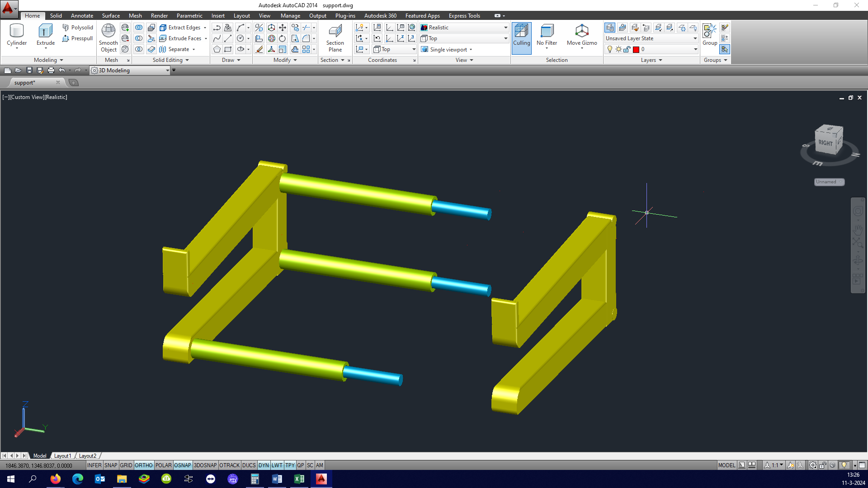Toggle POLAR tracking in status bar

point(163,465)
